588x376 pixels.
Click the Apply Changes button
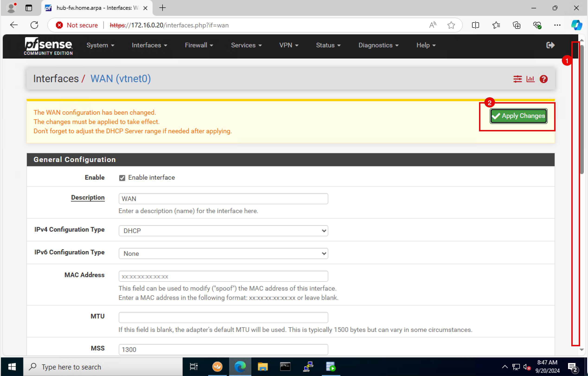tap(518, 116)
